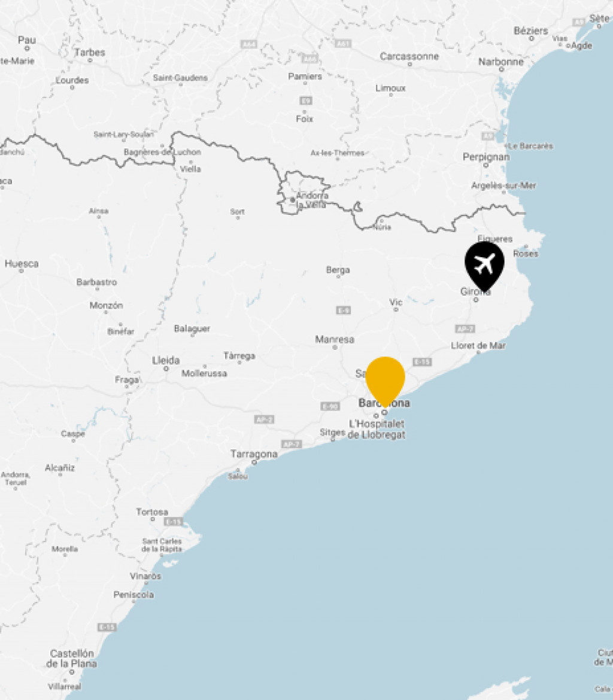
Task: Select Castellón de la Plana label
Action: pyautogui.click(x=71, y=659)
